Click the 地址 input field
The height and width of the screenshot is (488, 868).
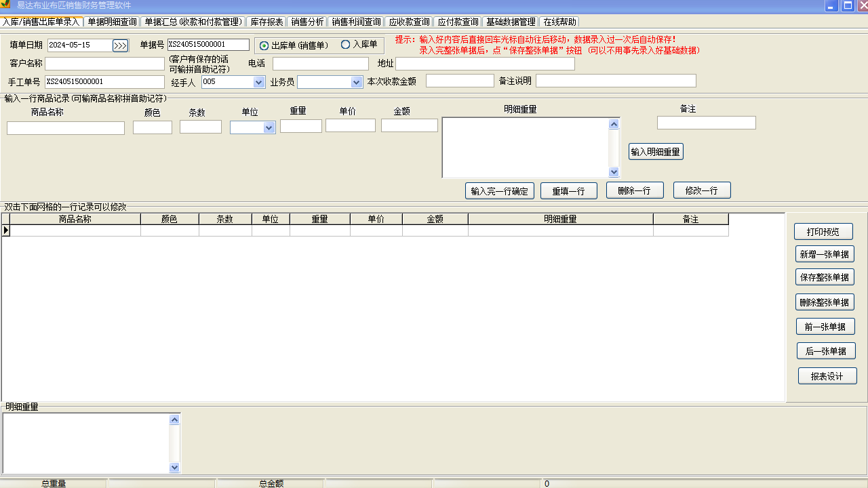coord(485,64)
